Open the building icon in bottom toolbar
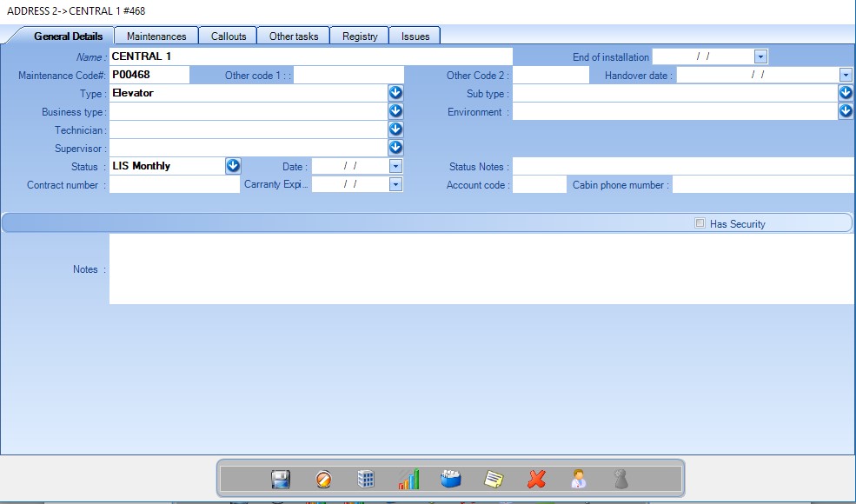The height and width of the screenshot is (504, 856). 366,479
